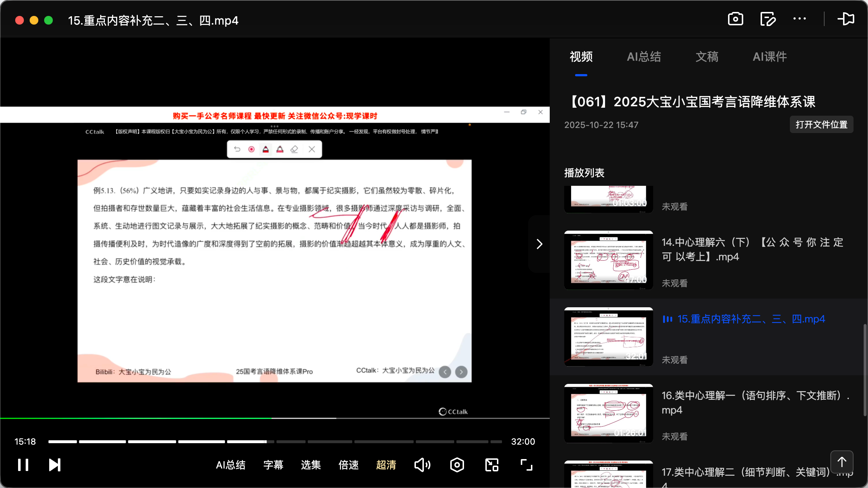Click the scroll-to-top arrow in the playlist
This screenshot has height=488, width=868.
click(842, 462)
